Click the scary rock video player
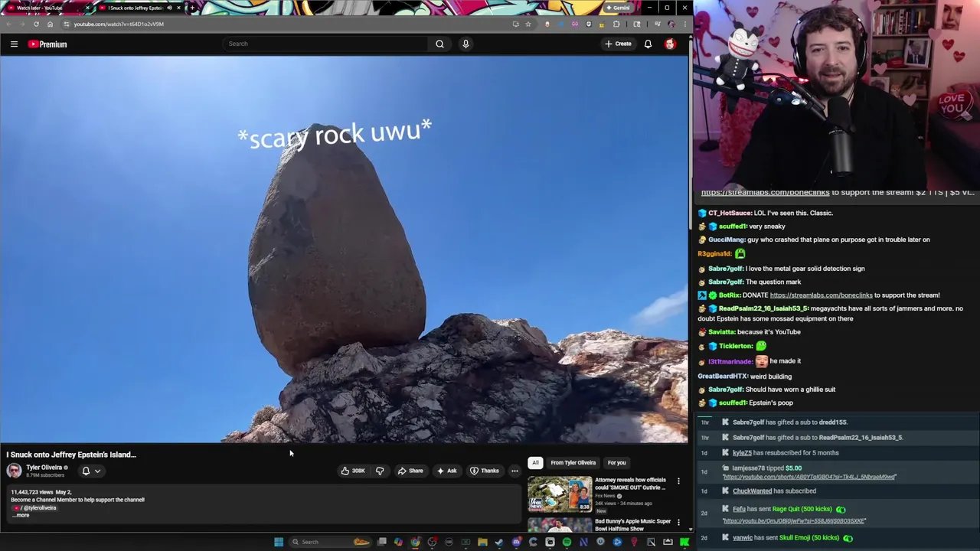 click(x=344, y=249)
